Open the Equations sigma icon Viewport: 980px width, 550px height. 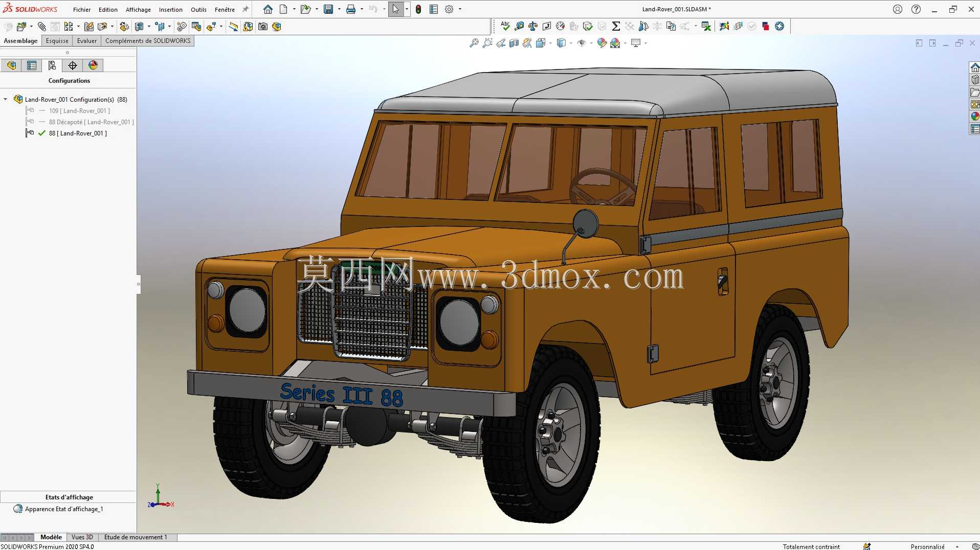[x=616, y=26]
